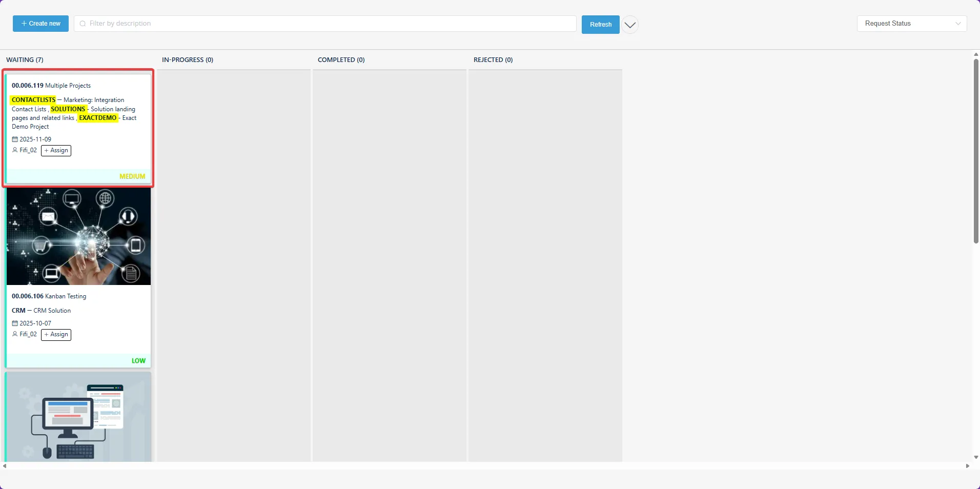
Task: Click the calendar icon on the Multiple Projects card
Action: pyautogui.click(x=14, y=139)
